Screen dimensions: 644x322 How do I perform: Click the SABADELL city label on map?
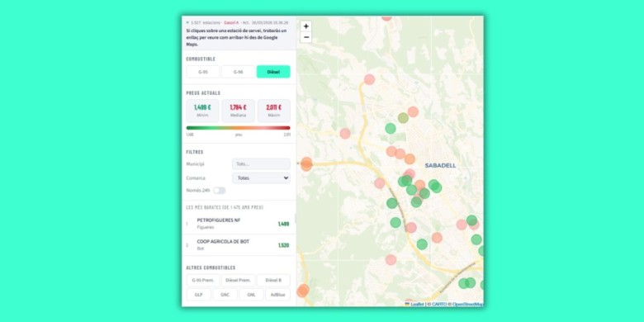[440, 165]
